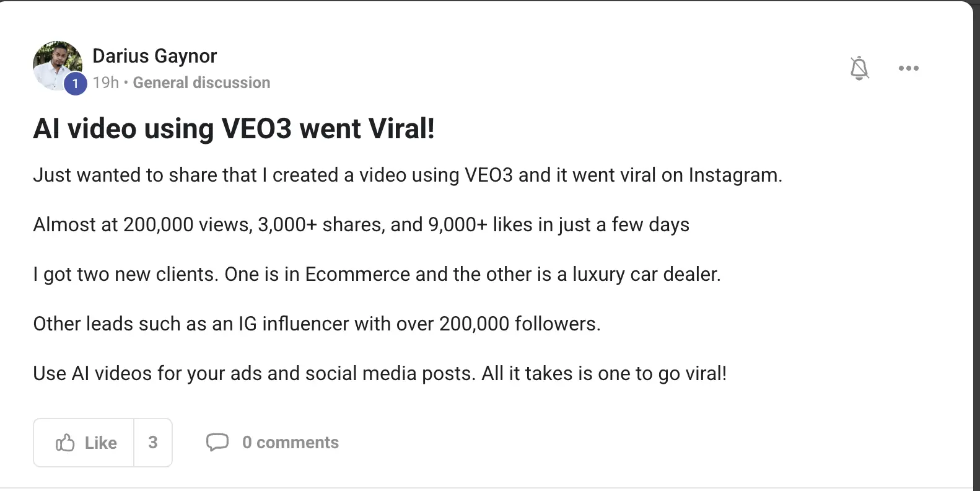Click the post title 'AI video using VEO3 went Viral!'
This screenshot has height=491, width=980.
click(234, 129)
